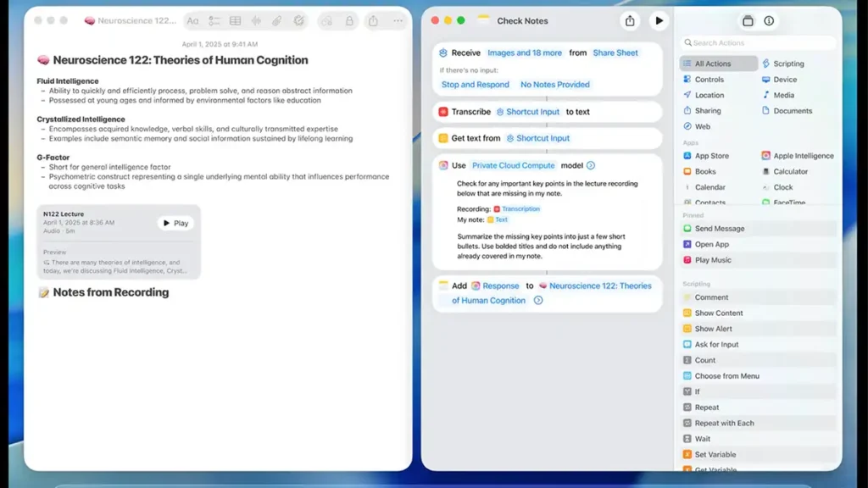868x488 pixels.
Task: Click the attachment paperclip icon
Action: click(277, 20)
